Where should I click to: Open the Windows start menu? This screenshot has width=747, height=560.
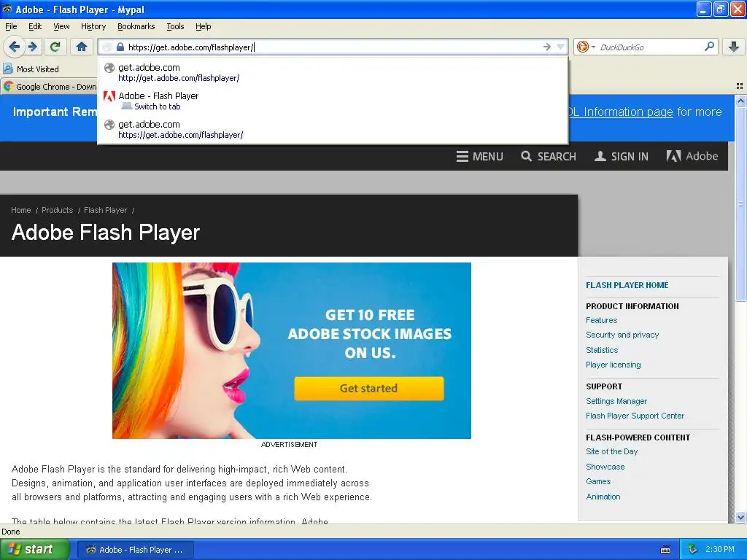(x=34, y=550)
